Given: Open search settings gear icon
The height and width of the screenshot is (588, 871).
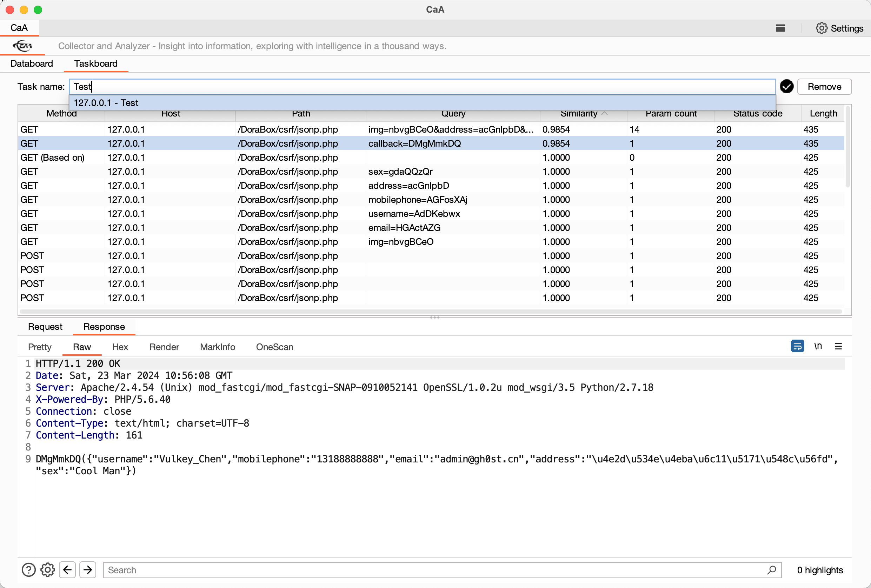Looking at the screenshot, I should [x=48, y=570].
